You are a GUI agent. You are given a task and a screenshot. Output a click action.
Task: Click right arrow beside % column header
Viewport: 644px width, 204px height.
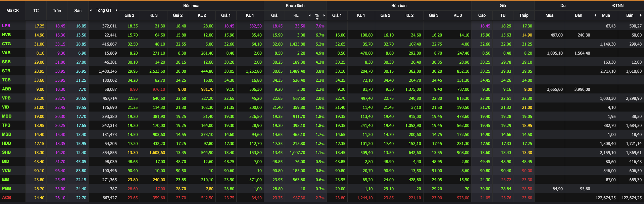point(324,15)
